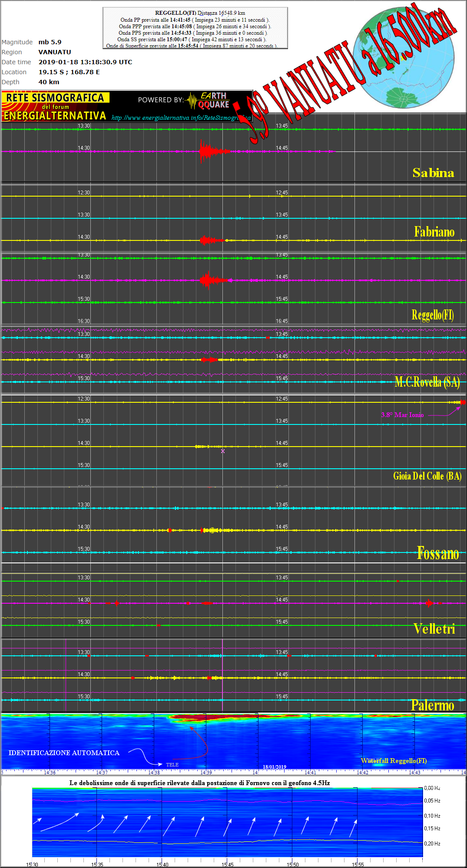Click the Reggello(FI) station label
467x868 pixels.
pyautogui.click(x=433, y=315)
